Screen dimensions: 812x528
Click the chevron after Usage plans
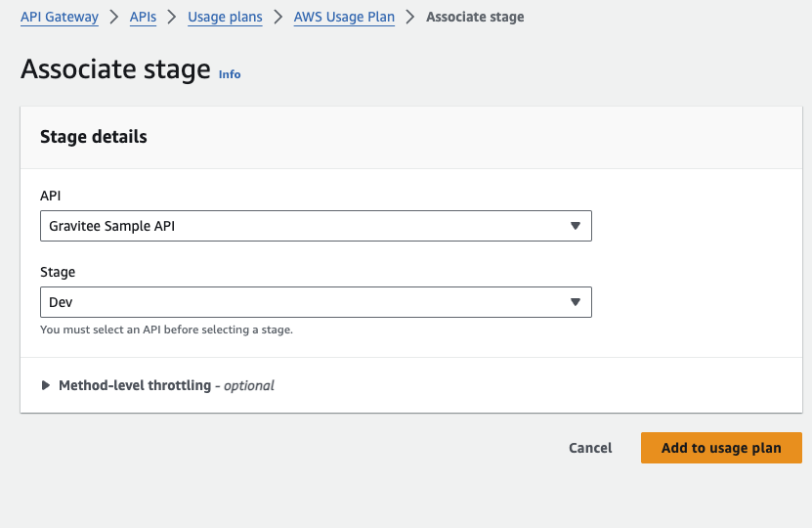278,17
